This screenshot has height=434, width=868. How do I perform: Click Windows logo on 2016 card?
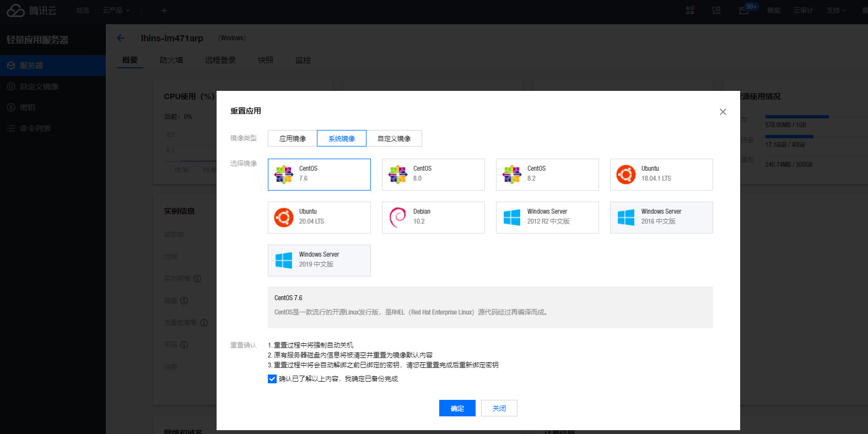626,218
